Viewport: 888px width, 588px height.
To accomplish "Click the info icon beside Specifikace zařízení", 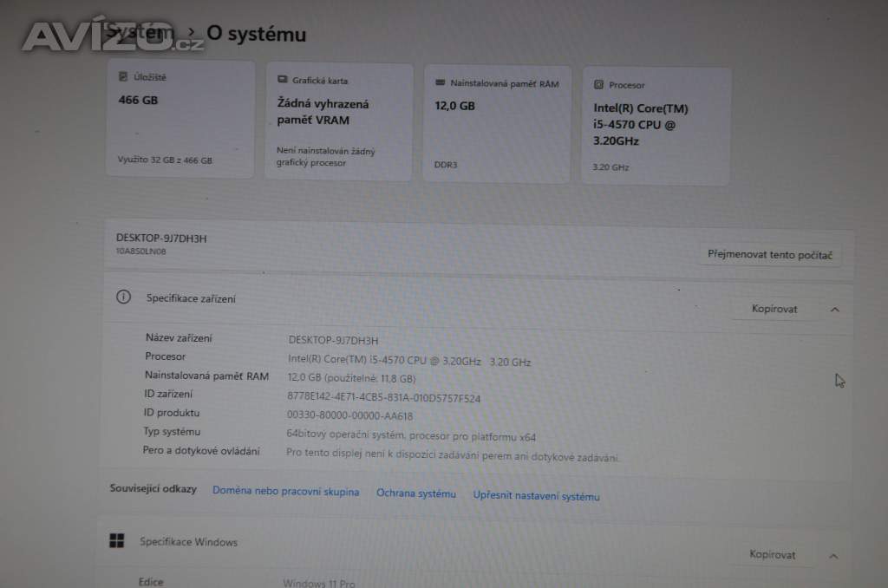I will click(123, 297).
